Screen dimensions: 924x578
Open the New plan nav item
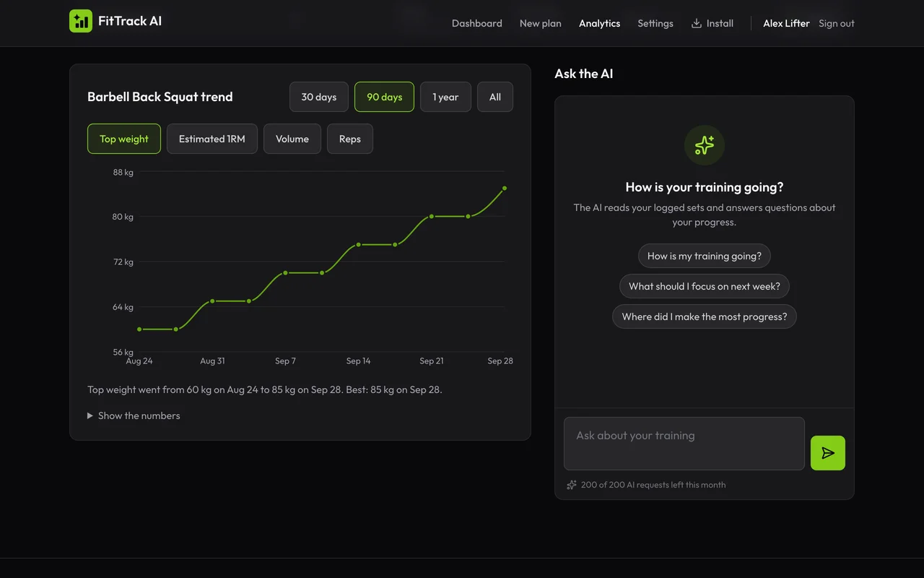coord(541,23)
